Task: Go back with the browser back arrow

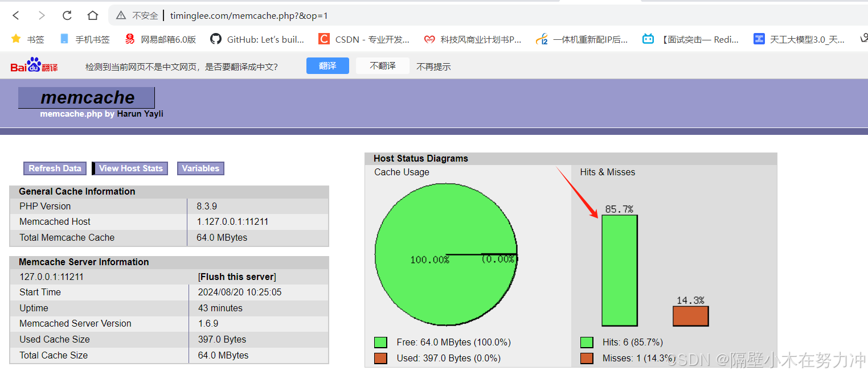Action: click(x=16, y=15)
